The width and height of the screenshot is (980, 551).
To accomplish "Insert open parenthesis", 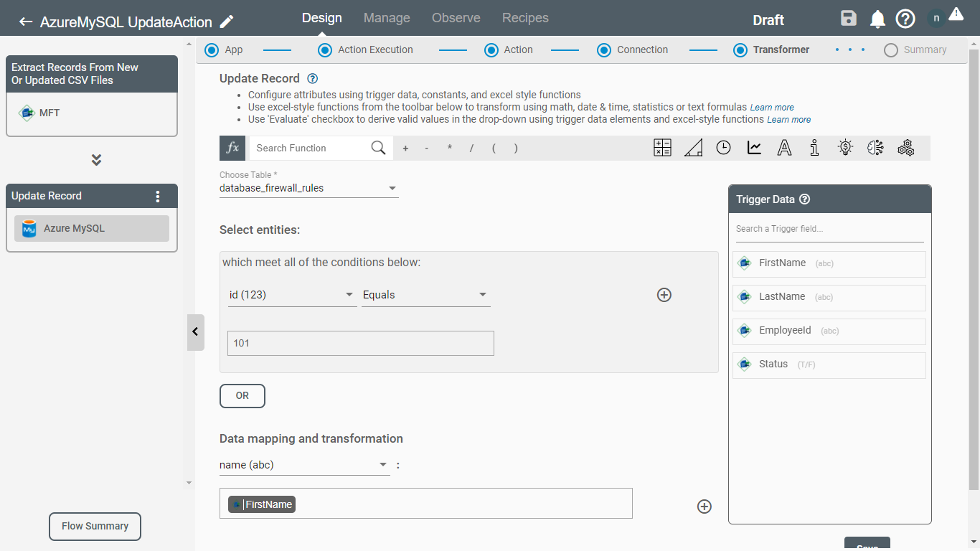I will click(x=494, y=149).
